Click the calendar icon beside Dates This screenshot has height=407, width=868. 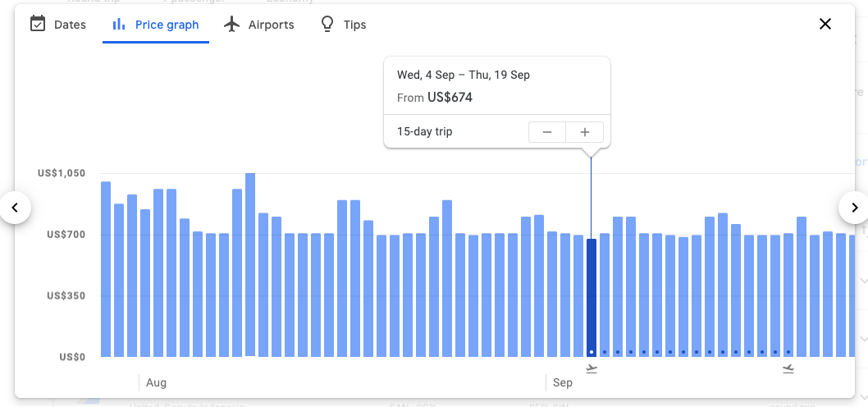point(38,24)
